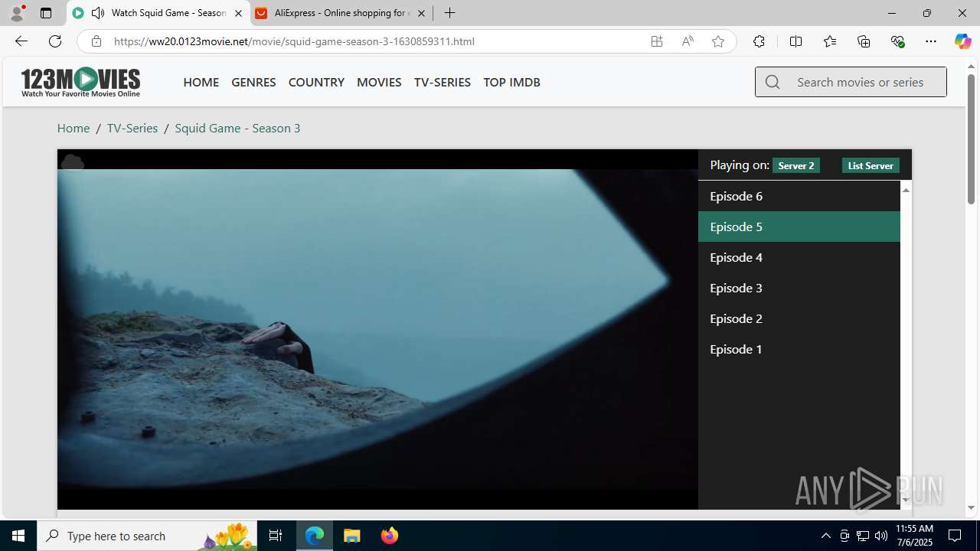Open the Extensions puzzle icon
This screenshot has height=551, width=980.
pos(759,41)
